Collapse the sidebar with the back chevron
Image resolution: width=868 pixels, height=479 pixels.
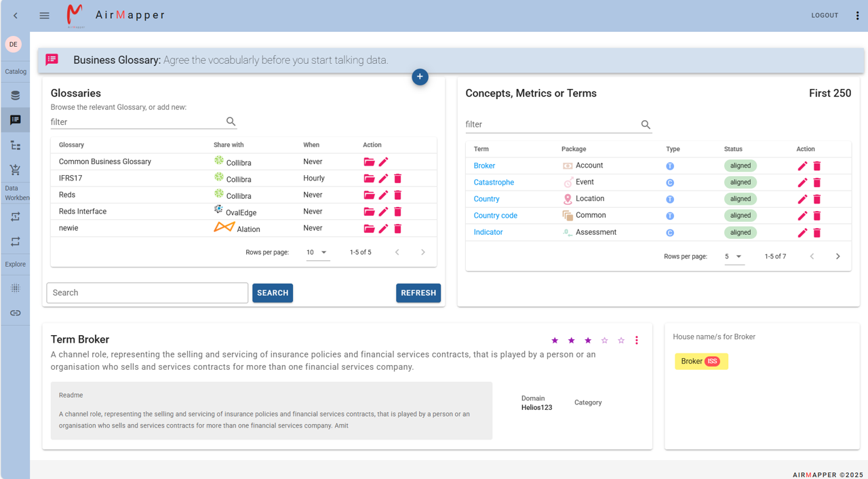(x=15, y=15)
